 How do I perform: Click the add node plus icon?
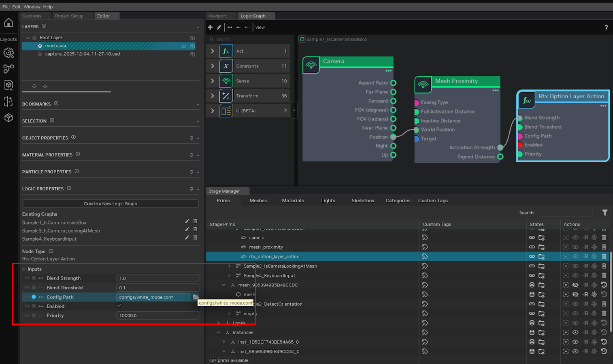coord(210,28)
